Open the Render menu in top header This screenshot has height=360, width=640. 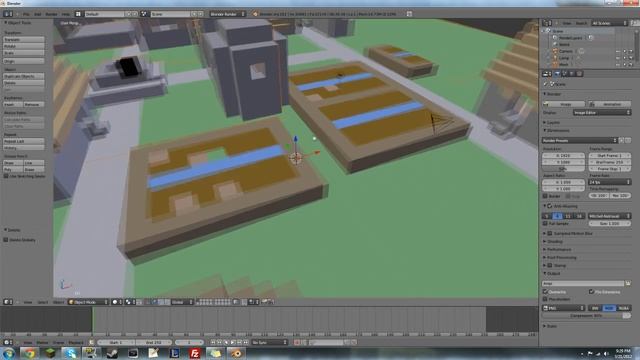pyautogui.click(x=51, y=14)
